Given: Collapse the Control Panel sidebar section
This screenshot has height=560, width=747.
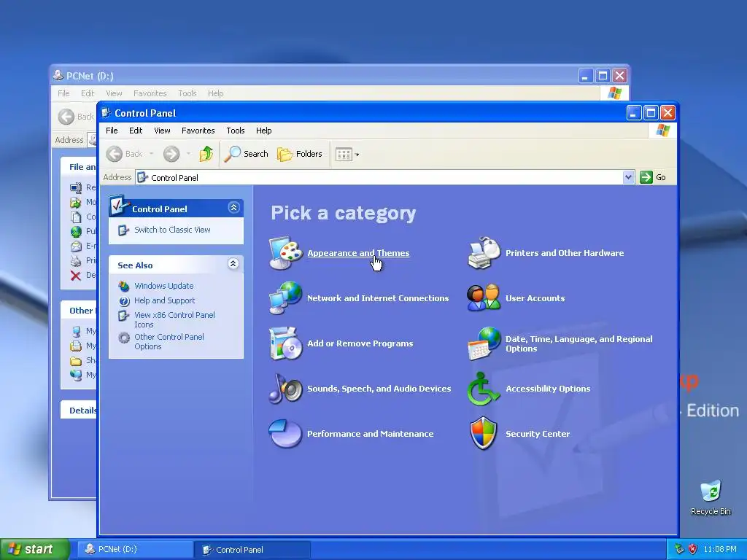Looking at the screenshot, I should [233, 208].
